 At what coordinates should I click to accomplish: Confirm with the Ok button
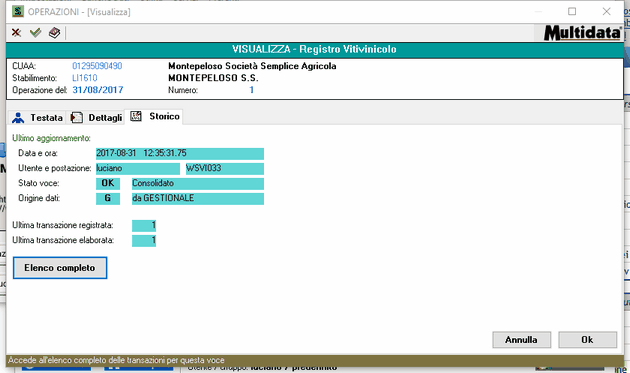tap(587, 340)
